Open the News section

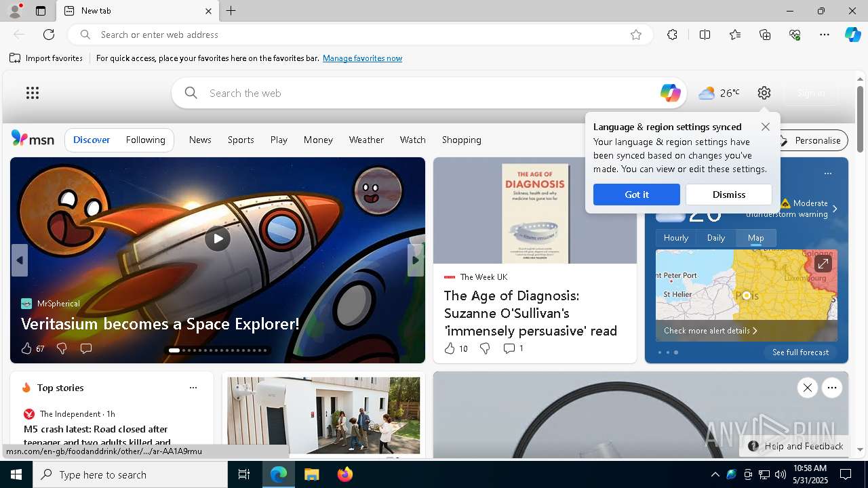coord(200,140)
